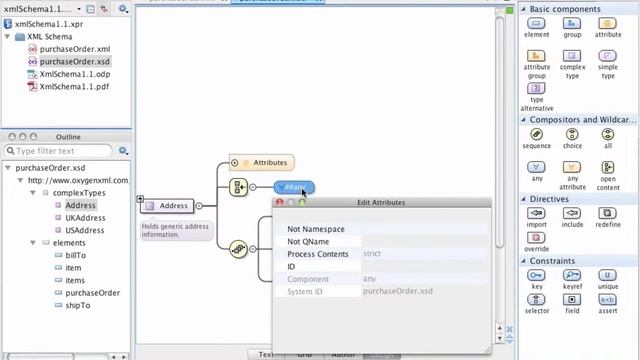The image size is (640, 360).
Task: Click xmlSchema1.1.xpr project file
Action: click(49, 24)
